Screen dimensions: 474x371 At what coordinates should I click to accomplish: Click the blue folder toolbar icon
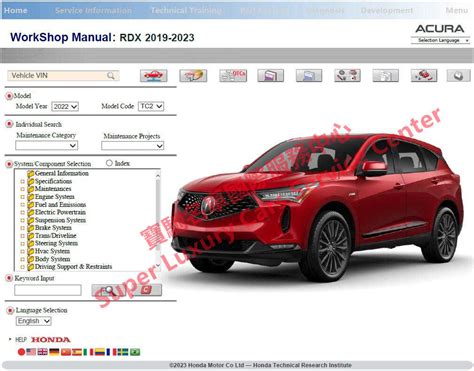[x=309, y=76]
